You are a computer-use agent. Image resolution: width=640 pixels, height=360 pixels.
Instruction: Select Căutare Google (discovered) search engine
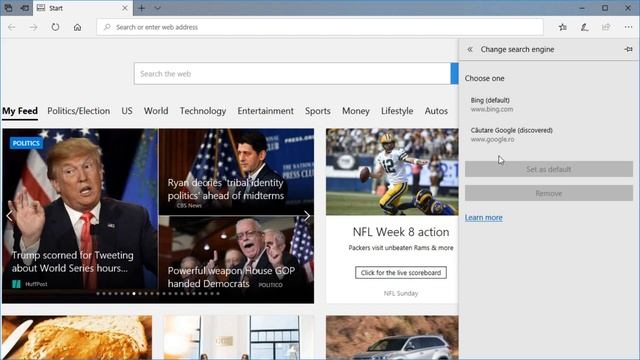(549, 135)
